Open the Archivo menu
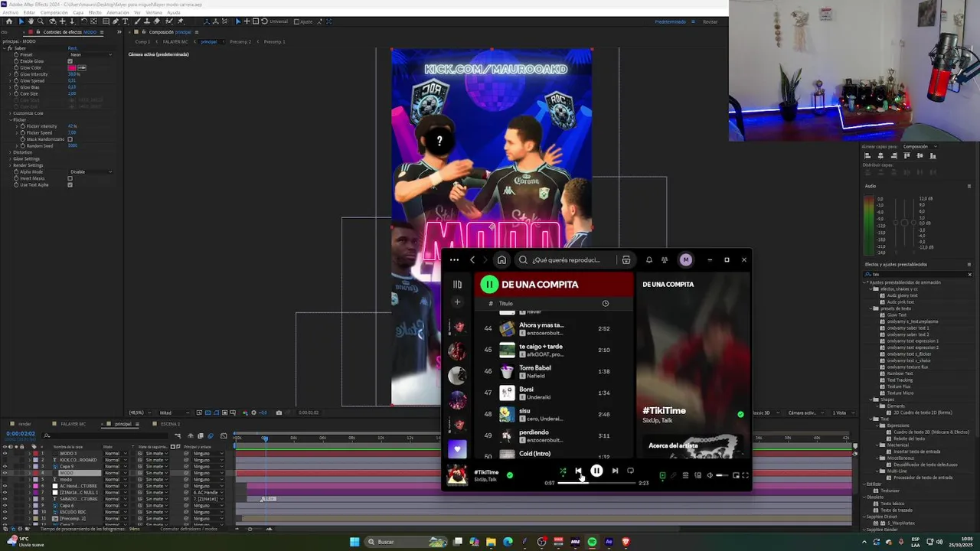This screenshot has width=980, height=551. (x=11, y=12)
